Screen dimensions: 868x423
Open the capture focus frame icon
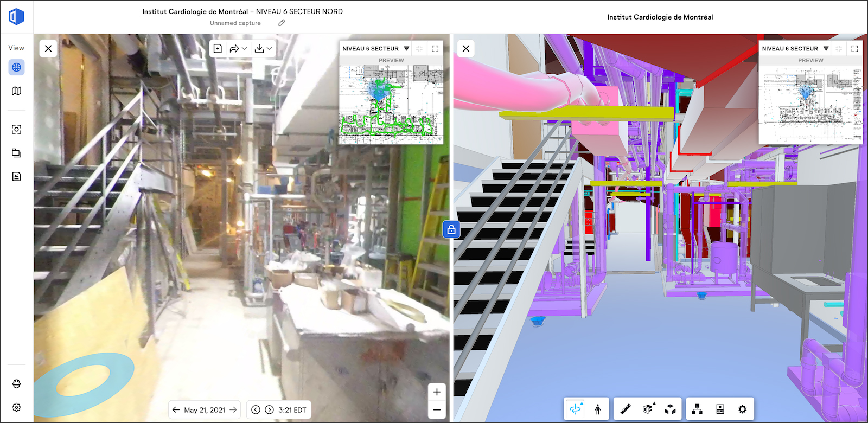16,129
